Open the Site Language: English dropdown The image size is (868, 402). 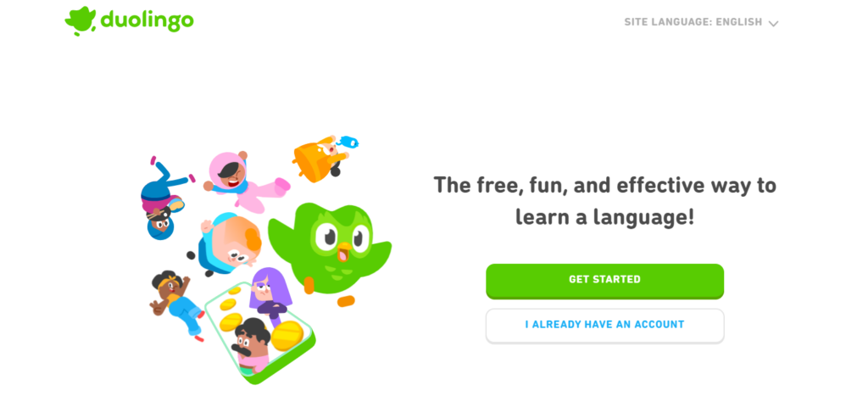point(701,23)
